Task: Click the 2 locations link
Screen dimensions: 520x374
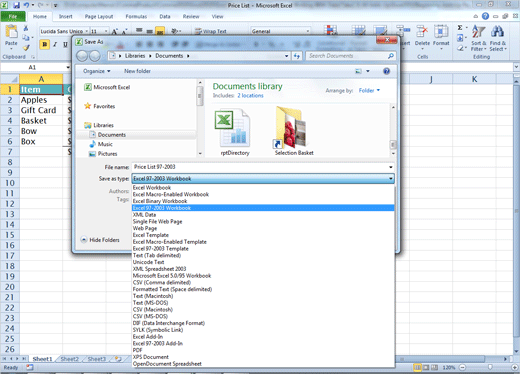Action: [x=250, y=96]
